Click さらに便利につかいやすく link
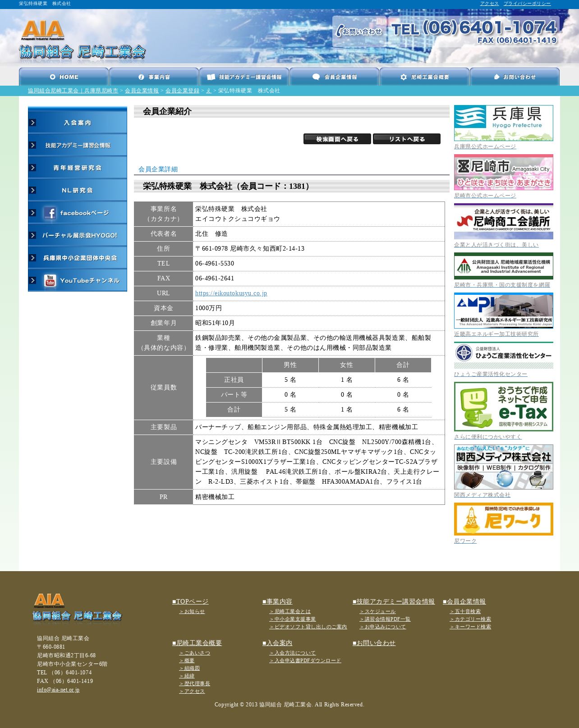 (488, 437)
